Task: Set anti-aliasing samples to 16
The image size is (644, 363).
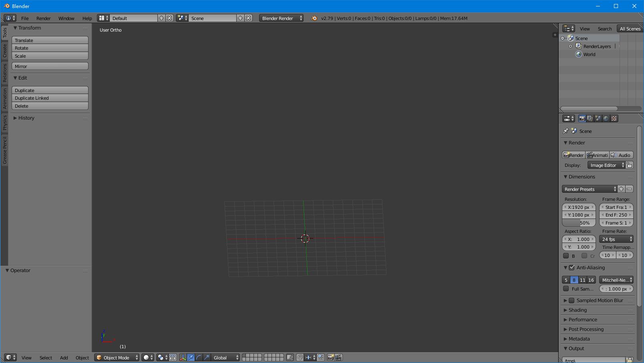Action: click(x=591, y=280)
